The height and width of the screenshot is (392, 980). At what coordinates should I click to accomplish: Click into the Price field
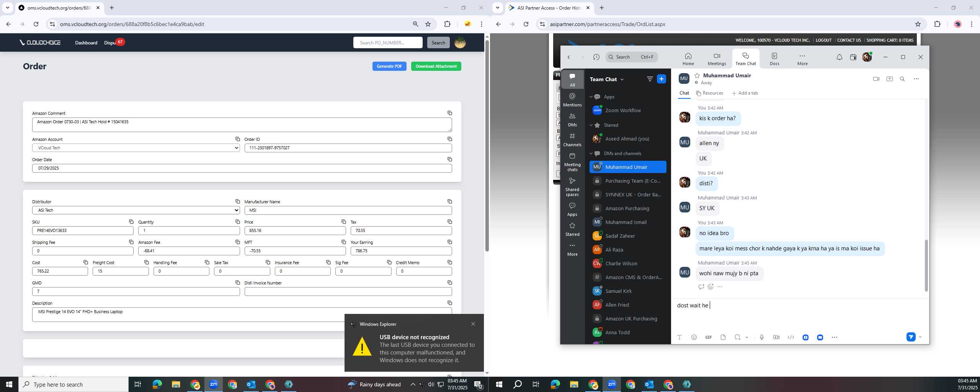(x=295, y=230)
